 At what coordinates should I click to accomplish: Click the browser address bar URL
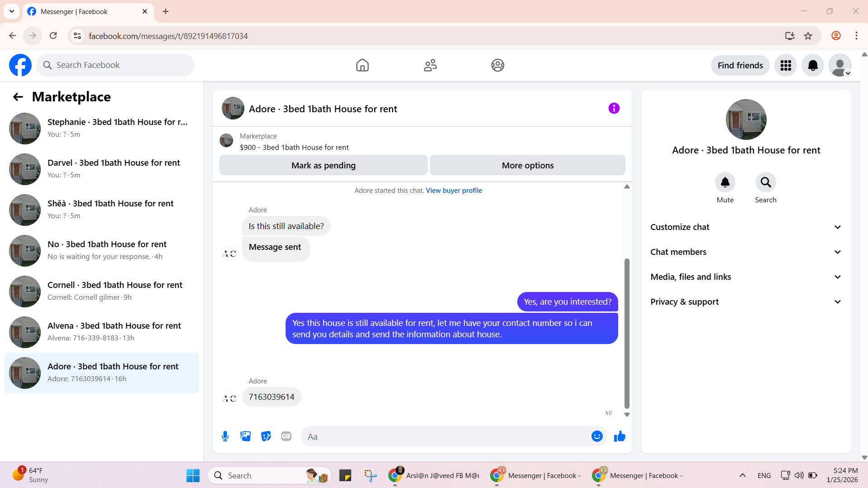(x=168, y=36)
